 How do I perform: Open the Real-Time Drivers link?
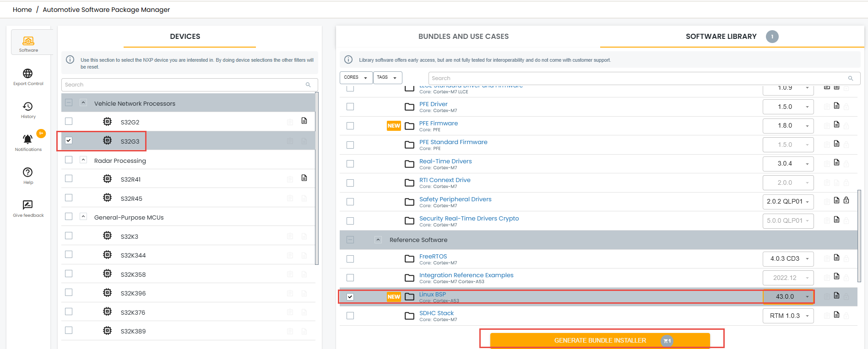445,161
